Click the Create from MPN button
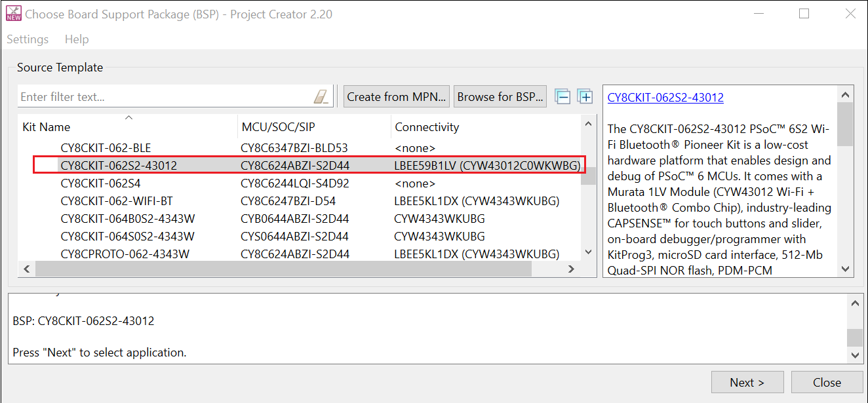Screen dimensions: 868x403 coord(397,97)
